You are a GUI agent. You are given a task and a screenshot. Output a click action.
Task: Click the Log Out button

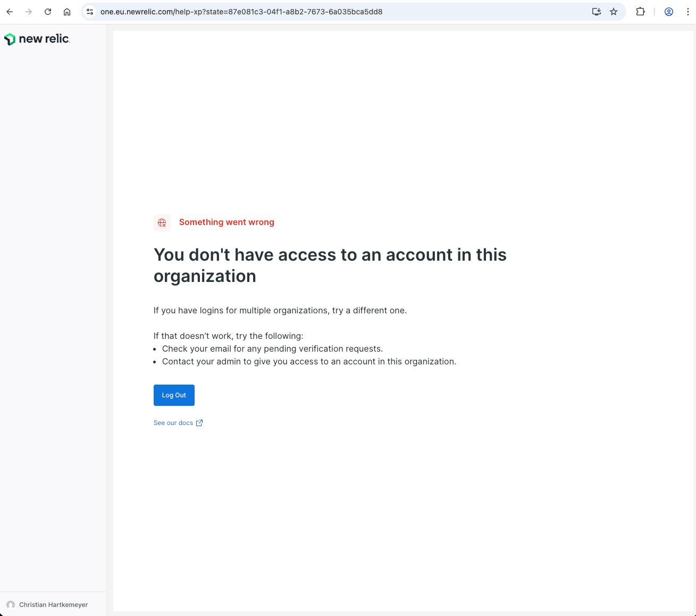click(174, 395)
